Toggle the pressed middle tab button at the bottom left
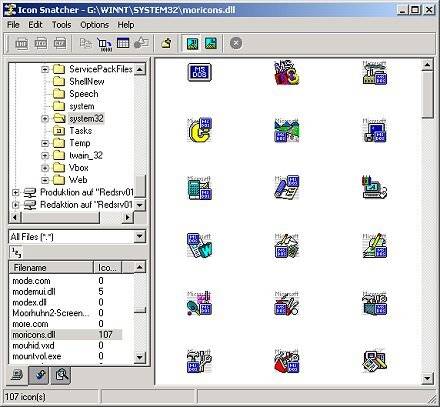440x407 pixels. click(x=39, y=375)
